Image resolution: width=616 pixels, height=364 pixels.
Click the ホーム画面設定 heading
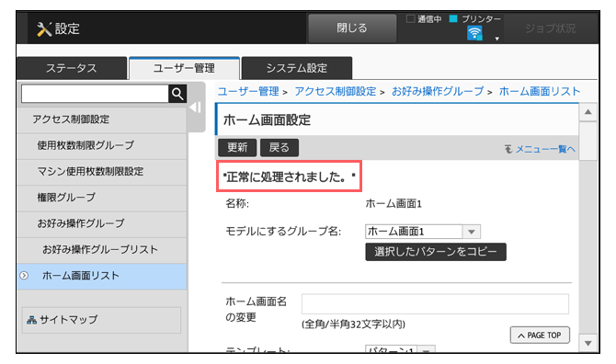[268, 120]
